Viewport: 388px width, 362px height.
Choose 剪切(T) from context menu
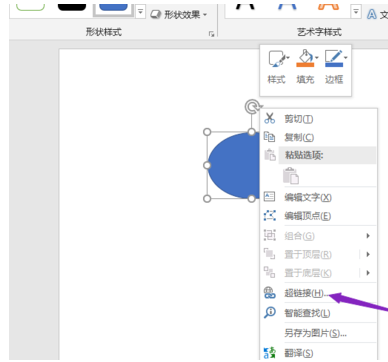318,119
